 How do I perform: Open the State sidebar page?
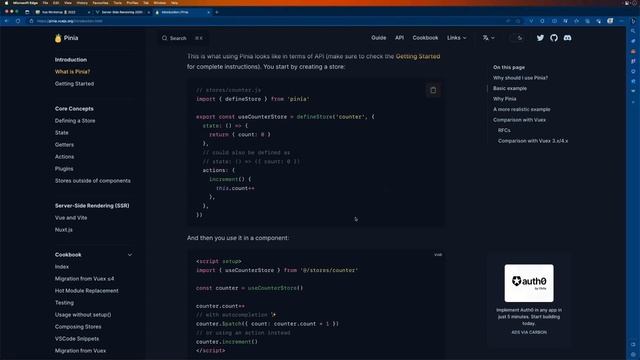coord(62,133)
